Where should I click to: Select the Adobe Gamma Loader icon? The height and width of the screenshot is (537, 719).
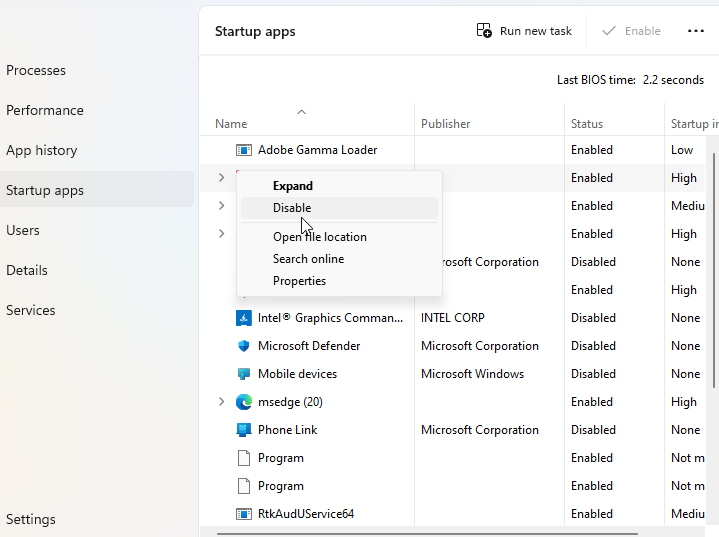243,150
